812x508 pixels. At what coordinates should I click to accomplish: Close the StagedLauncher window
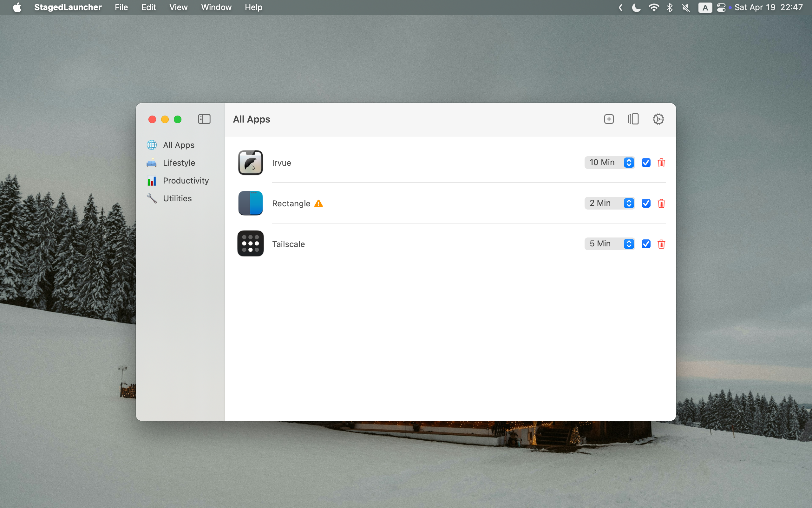pyautogui.click(x=152, y=119)
